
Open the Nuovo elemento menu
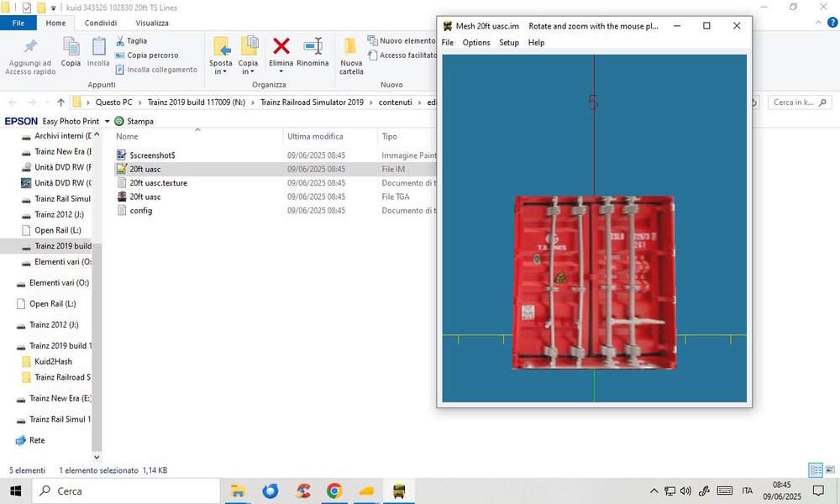402,40
